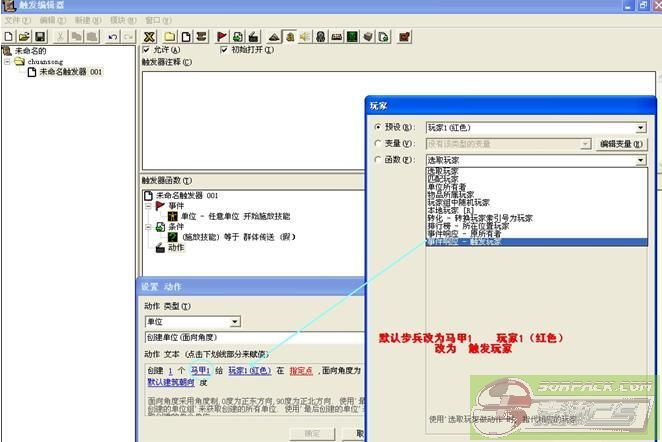Collapse the chuansong folder in tree
This screenshot has width=662, height=442.
coord(8,61)
